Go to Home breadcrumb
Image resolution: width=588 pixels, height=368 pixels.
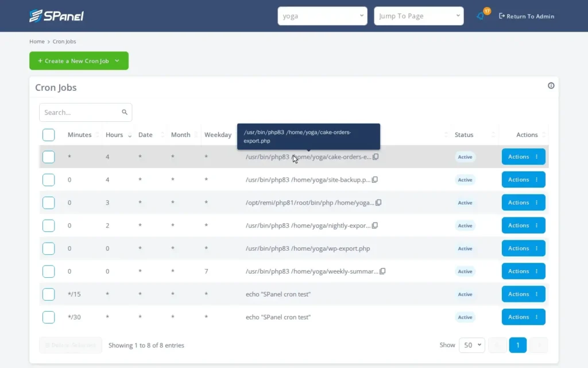click(x=37, y=41)
